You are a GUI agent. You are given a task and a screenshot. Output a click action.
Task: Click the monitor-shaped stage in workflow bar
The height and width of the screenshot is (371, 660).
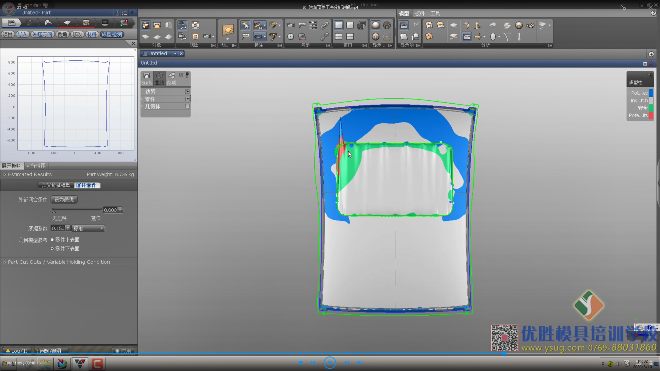pos(104,23)
